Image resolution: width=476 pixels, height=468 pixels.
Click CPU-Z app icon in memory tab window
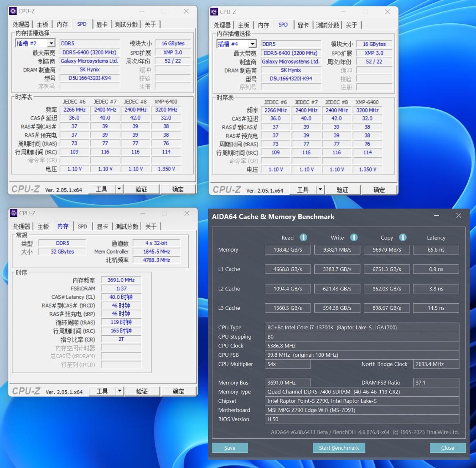(x=14, y=213)
